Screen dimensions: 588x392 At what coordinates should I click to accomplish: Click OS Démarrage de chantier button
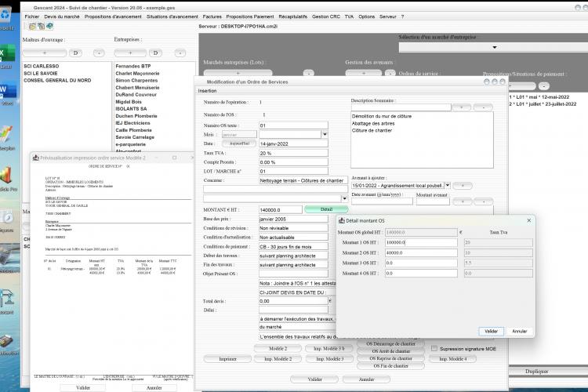(390, 343)
